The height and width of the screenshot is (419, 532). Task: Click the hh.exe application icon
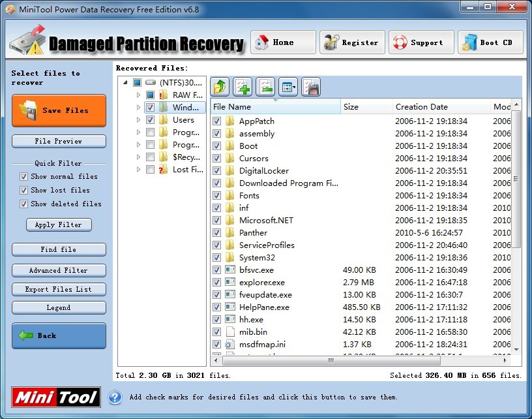tap(230, 319)
